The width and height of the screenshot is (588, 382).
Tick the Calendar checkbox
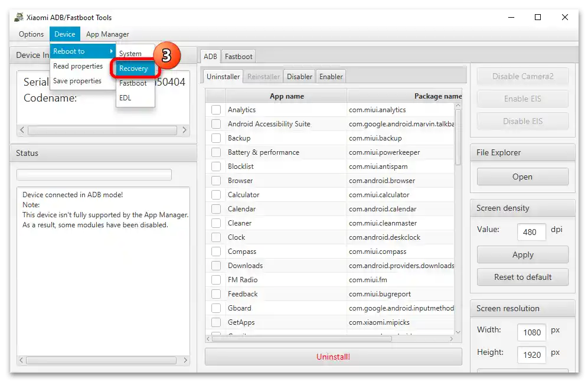point(216,209)
